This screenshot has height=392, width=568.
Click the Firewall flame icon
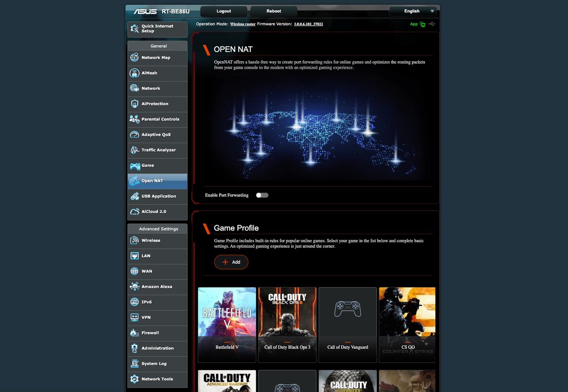134,333
